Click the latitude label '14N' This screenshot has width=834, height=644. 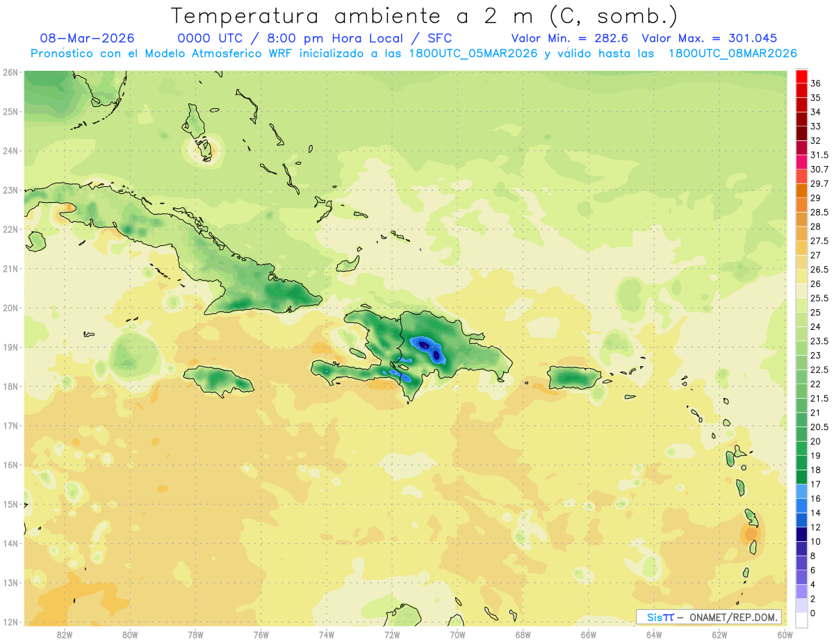click(x=10, y=543)
